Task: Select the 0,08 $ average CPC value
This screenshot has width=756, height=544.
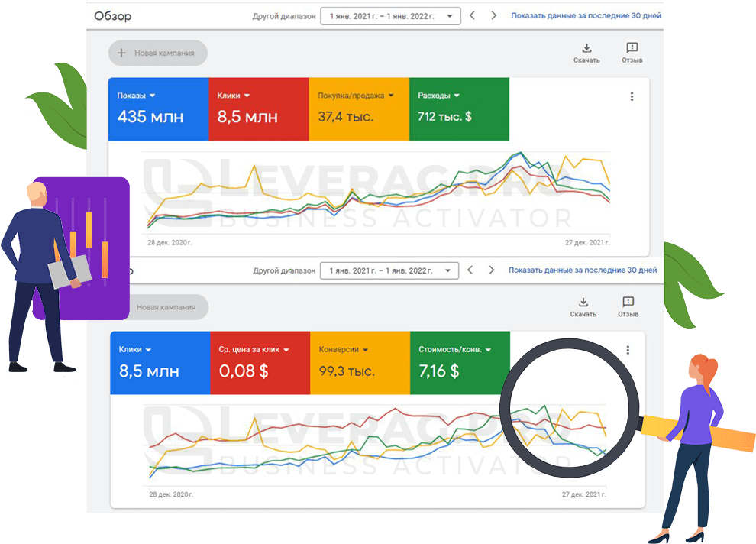Action: (x=244, y=371)
